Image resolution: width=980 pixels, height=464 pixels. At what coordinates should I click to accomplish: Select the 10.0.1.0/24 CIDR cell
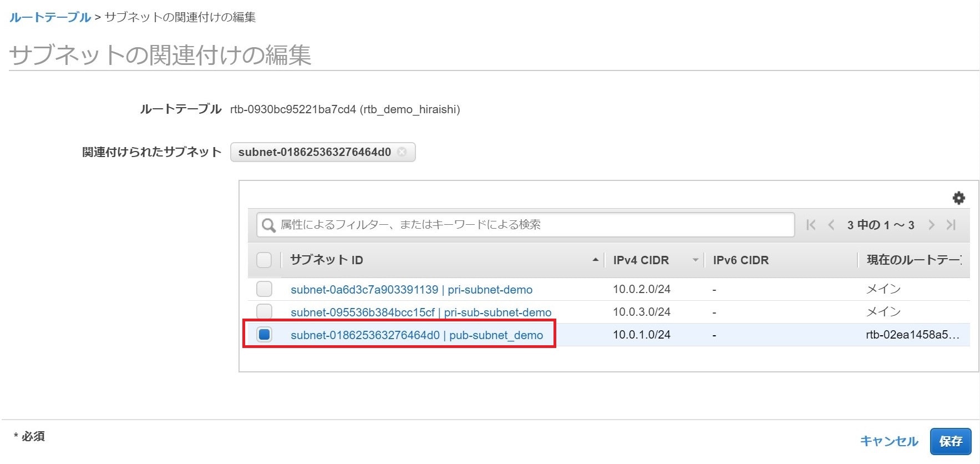(x=642, y=335)
